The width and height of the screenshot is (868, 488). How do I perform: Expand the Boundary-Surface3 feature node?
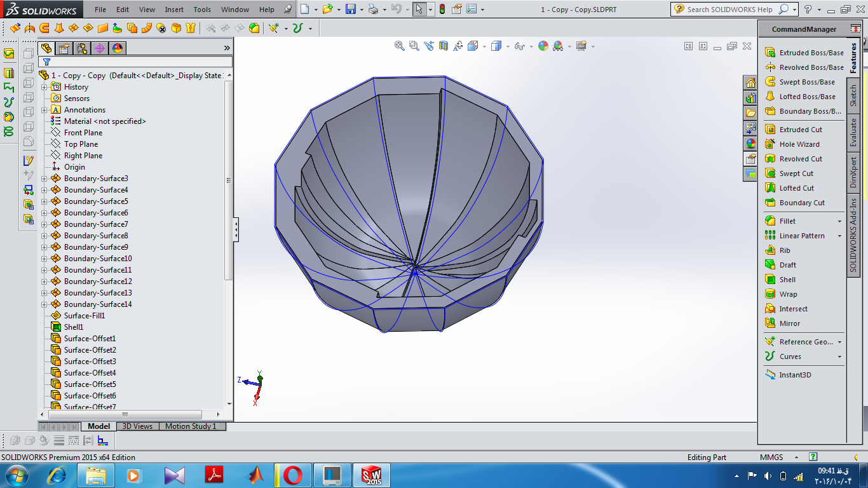pyautogui.click(x=44, y=179)
